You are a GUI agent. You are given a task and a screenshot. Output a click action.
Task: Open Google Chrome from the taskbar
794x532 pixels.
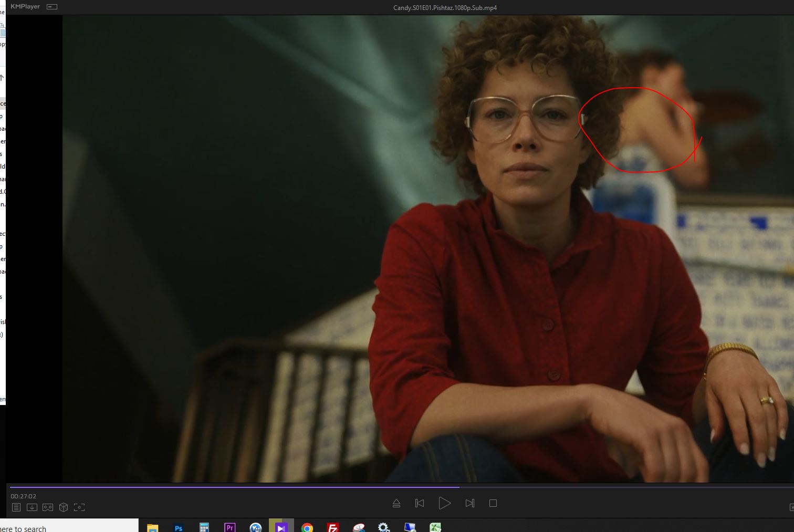pos(307,527)
